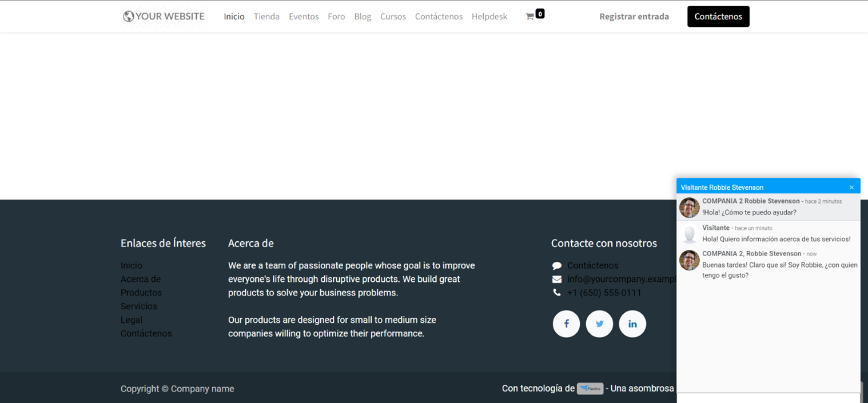Screen dimensions: 868x403
Task: Click Robbie Stevenson's avatar in first message
Action: coord(689,208)
